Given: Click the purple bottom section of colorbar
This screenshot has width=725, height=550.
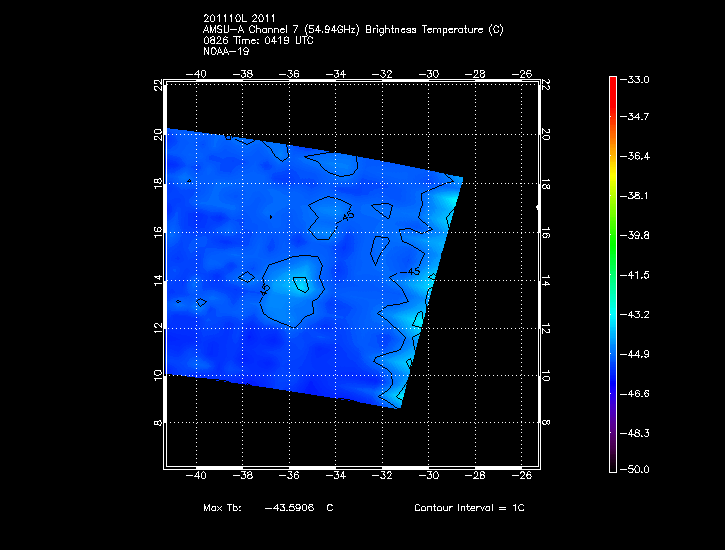Looking at the screenshot, I should (x=611, y=440).
